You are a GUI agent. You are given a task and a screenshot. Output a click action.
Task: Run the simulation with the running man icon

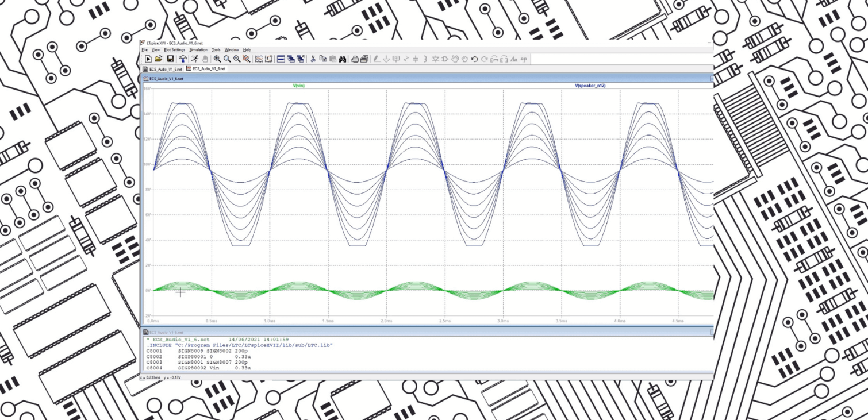[x=195, y=59]
